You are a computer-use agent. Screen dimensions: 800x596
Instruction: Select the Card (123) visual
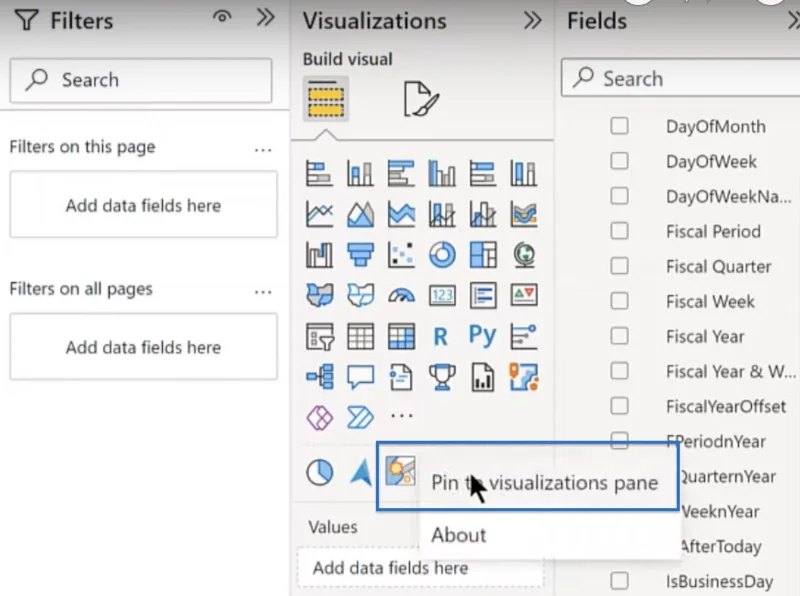[442, 295]
